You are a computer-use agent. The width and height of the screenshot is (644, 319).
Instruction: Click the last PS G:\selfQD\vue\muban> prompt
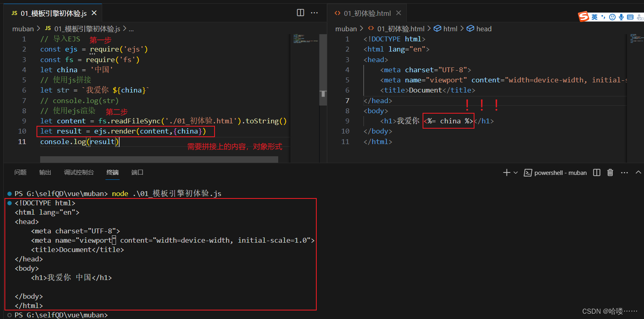tap(61, 315)
